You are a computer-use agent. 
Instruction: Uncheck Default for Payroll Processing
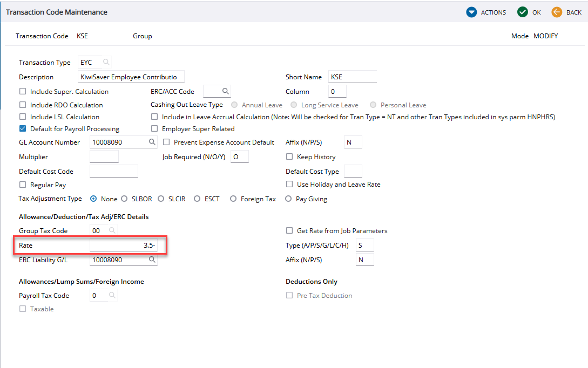[23, 129]
